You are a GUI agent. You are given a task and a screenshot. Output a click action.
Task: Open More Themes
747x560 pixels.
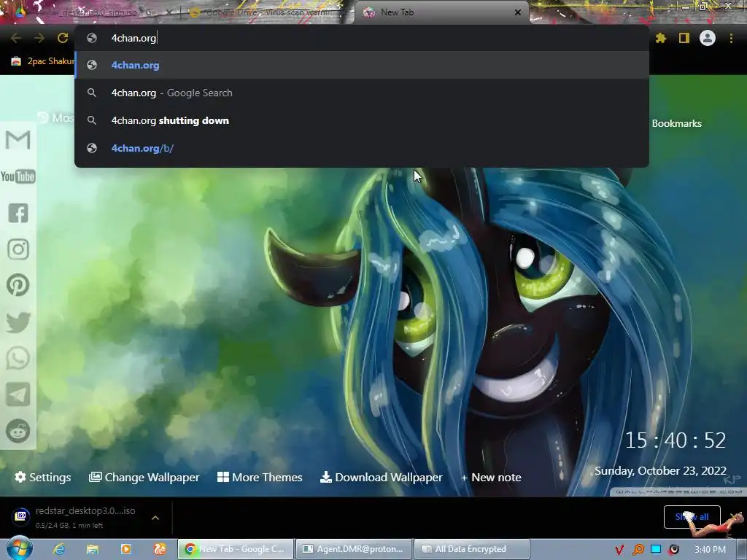pos(260,477)
